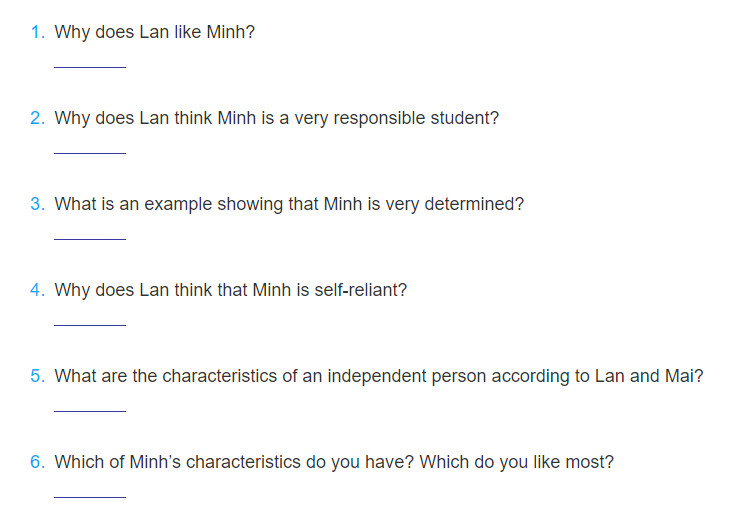Click the answer blank under question 2
This screenshot has height=507, width=732.
pyautogui.click(x=90, y=148)
